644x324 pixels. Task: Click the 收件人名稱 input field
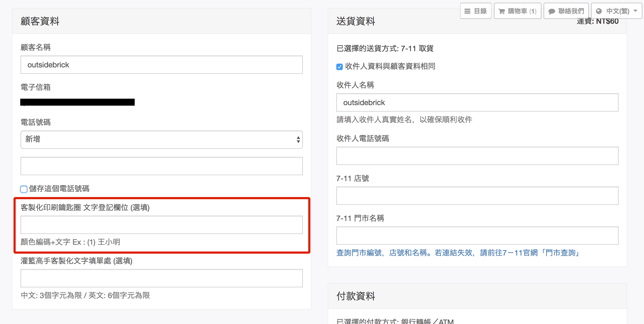pos(477,102)
